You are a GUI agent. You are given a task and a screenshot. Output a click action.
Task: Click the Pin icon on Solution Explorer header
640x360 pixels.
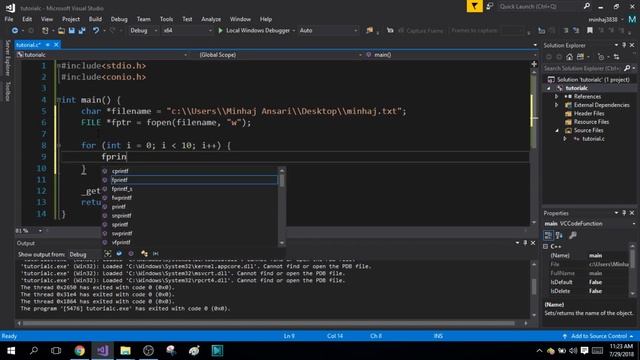click(624, 45)
